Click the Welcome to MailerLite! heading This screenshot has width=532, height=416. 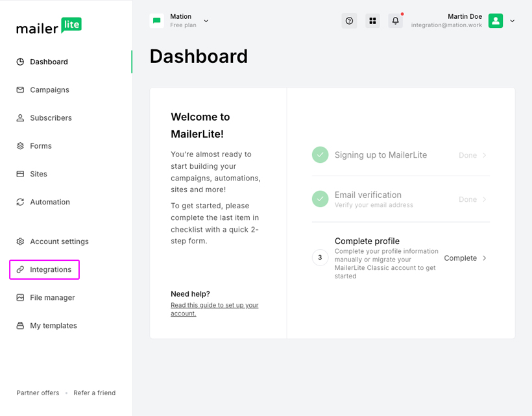pos(200,125)
